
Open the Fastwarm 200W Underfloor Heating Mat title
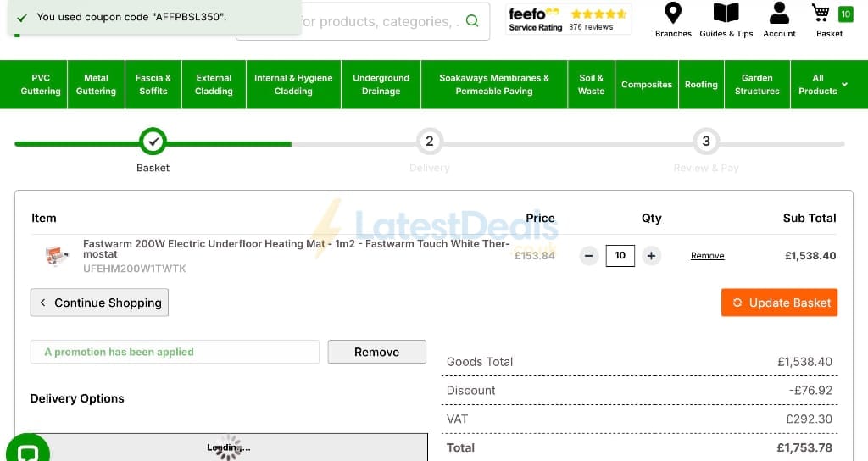(296, 249)
